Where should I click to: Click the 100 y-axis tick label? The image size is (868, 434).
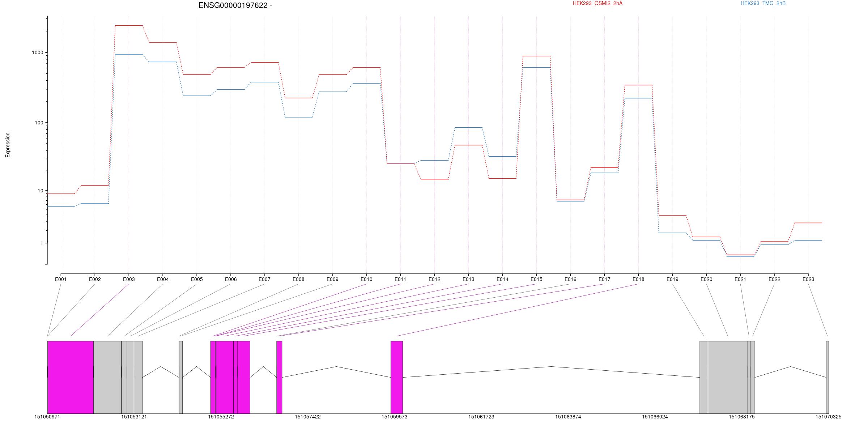(x=39, y=123)
